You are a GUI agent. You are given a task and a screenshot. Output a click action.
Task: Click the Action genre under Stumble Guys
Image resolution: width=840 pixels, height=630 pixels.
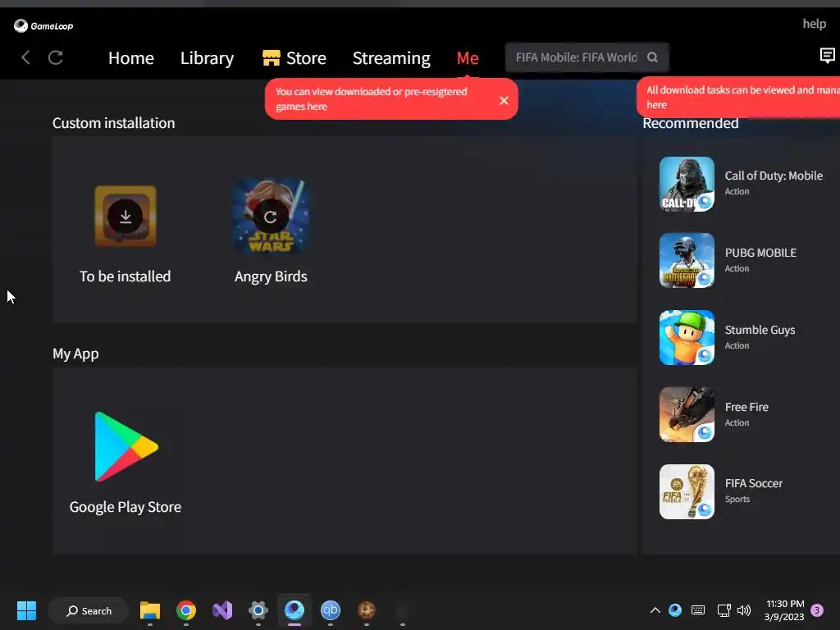[737, 345]
